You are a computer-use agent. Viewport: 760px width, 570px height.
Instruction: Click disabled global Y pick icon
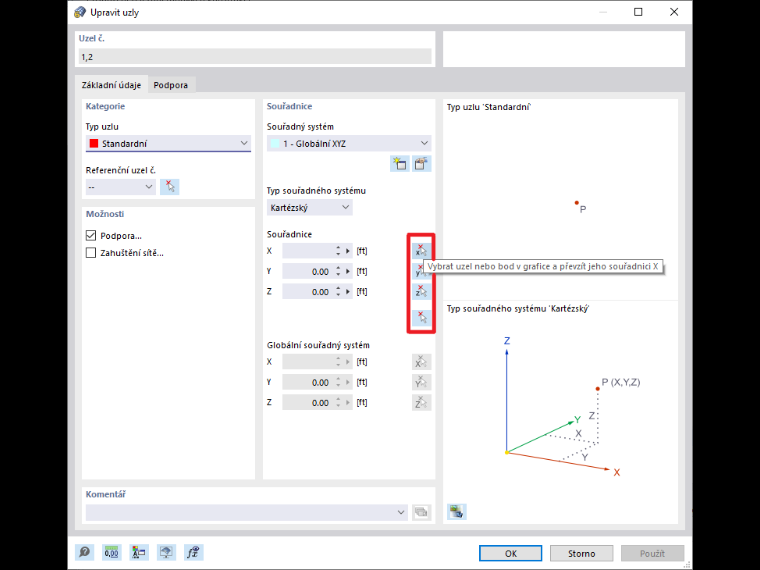(x=421, y=382)
